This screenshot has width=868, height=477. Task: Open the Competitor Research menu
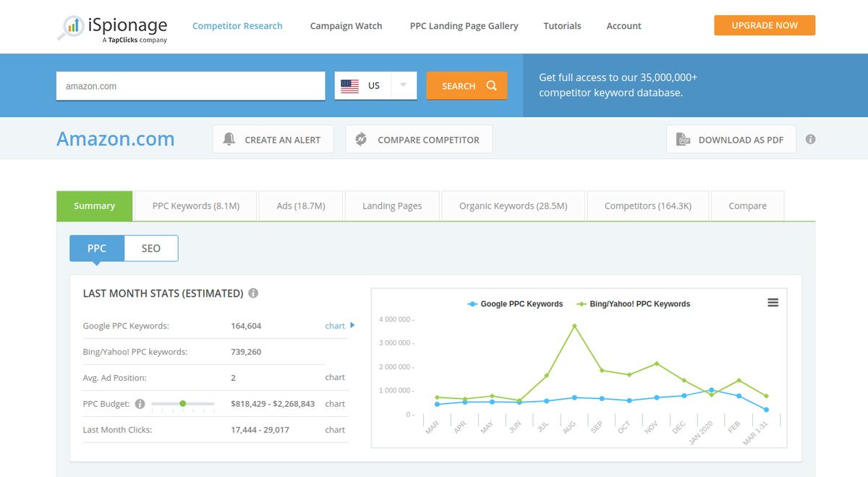237,26
